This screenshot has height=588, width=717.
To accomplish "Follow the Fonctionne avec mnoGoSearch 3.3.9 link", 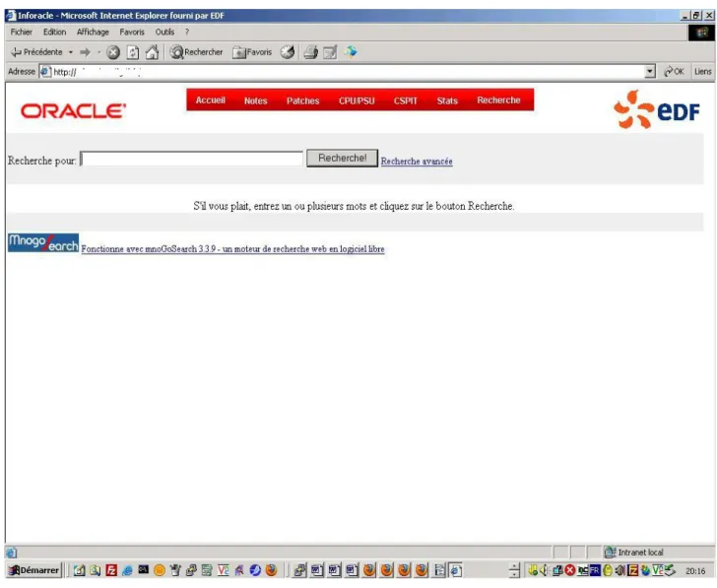I will coord(232,249).
